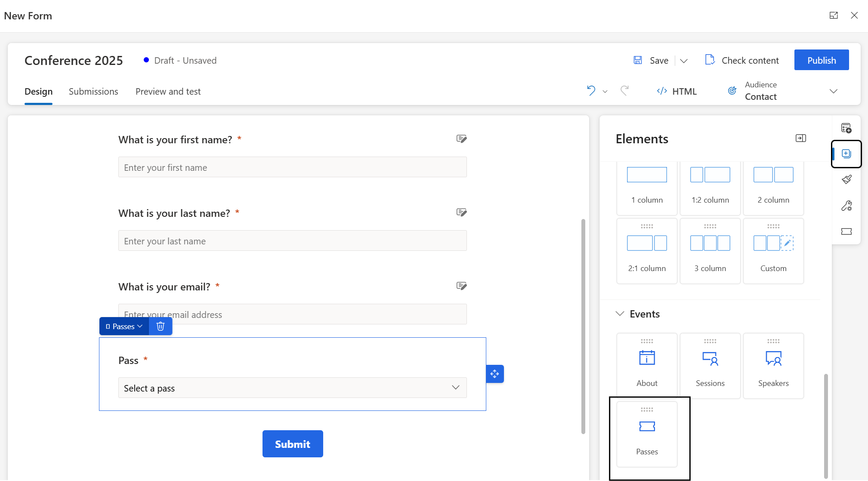Collapse the Elements panel icon
This screenshot has height=481, width=868.
(x=801, y=138)
